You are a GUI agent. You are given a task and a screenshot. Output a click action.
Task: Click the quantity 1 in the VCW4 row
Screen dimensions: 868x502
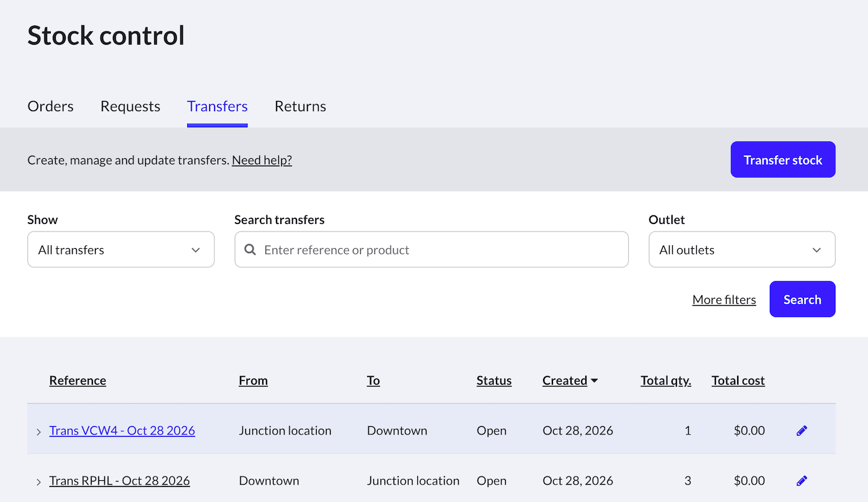tap(688, 431)
